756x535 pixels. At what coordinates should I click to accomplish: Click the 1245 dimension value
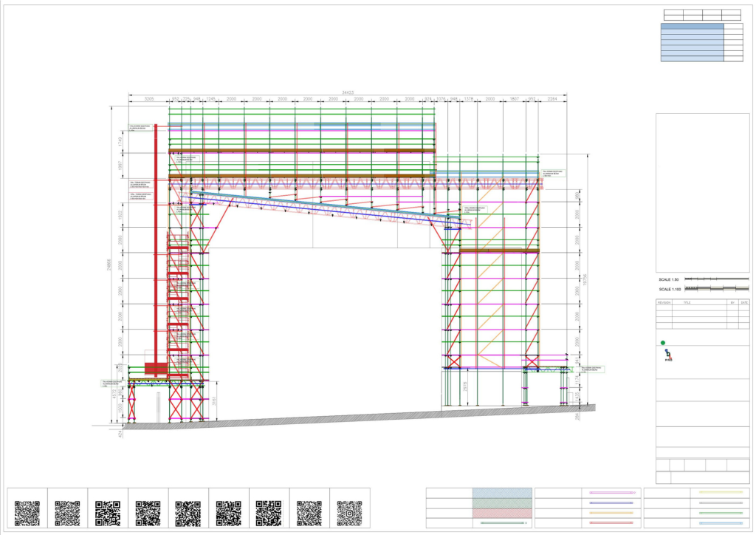(210, 99)
